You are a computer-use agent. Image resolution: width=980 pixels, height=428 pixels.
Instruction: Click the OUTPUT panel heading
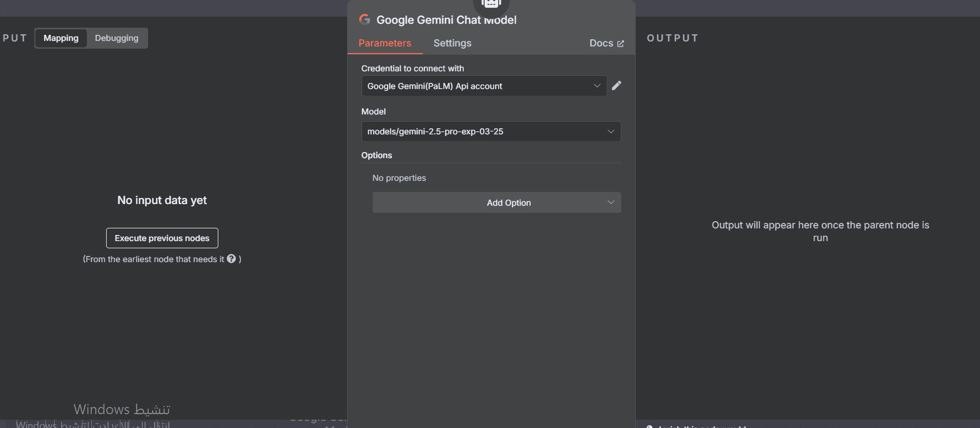coord(673,38)
